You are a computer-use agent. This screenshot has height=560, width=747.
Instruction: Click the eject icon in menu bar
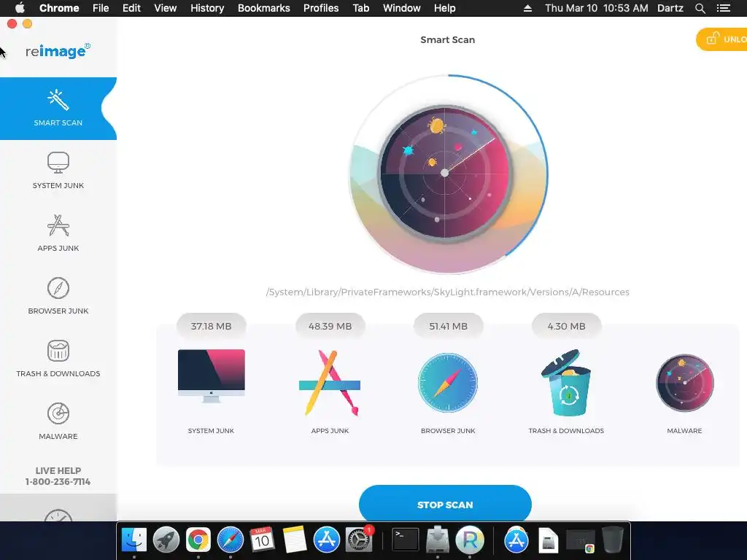pyautogui.click(x=527, y=8)
